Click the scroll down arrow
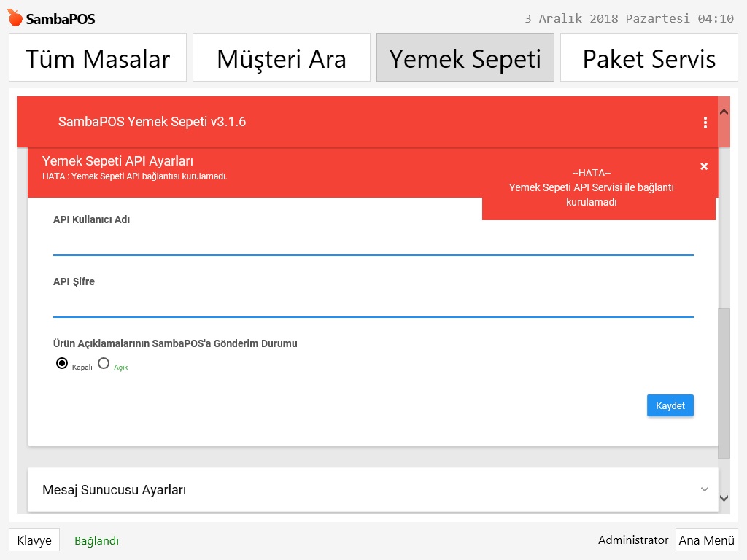747x560 pixels. [x=724, y=498]
